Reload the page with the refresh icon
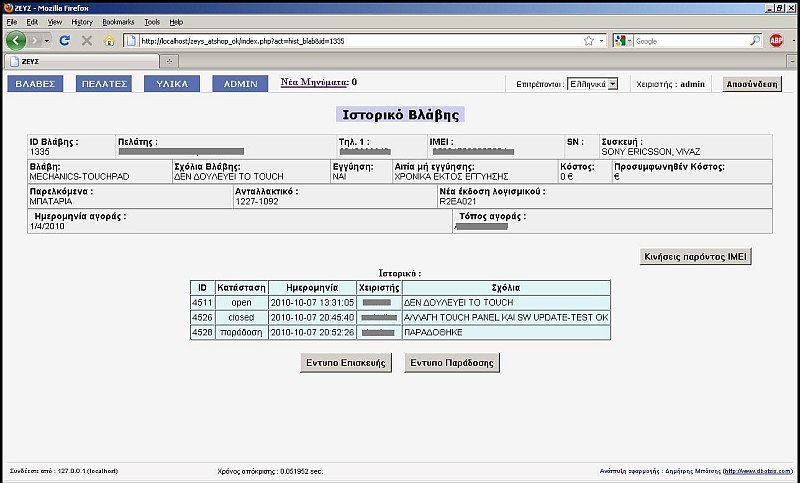Viewport: 800px width, 483px height. pos(64,40)
